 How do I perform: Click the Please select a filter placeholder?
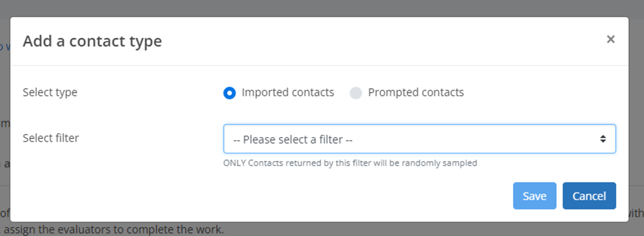coord(293,139)
